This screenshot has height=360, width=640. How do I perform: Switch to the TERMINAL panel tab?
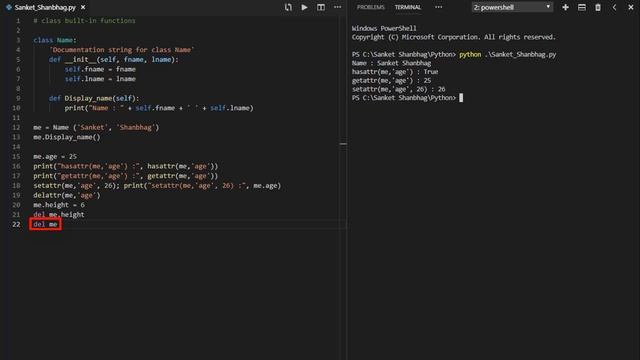(x=407, y=7)
